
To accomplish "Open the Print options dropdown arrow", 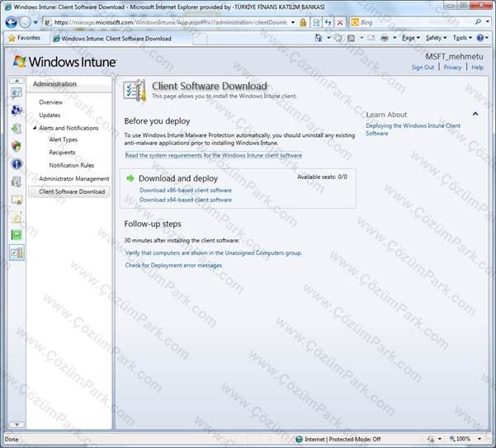I will [x=394, y=38].
